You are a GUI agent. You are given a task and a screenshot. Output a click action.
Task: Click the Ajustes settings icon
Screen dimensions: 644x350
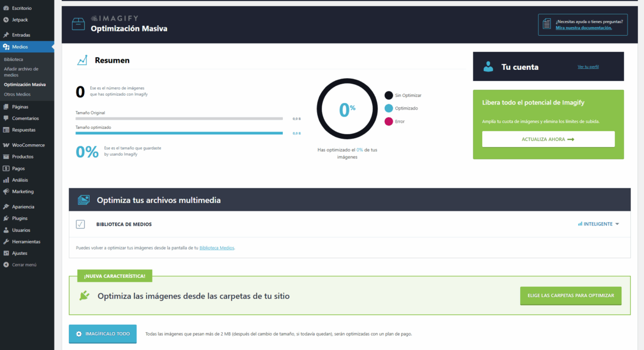click(x=6, y=253)
